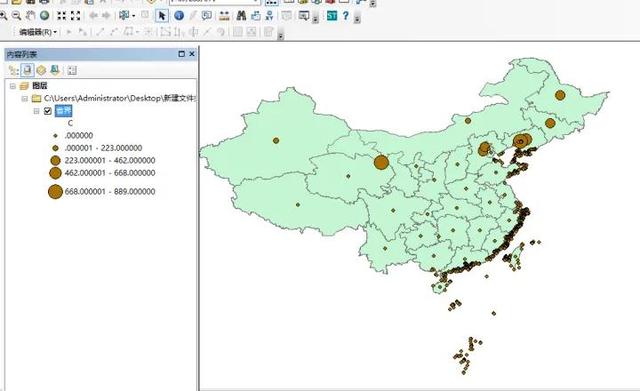
Task: Choose the Select Elements arrow tool
Action: click(162, 16)
